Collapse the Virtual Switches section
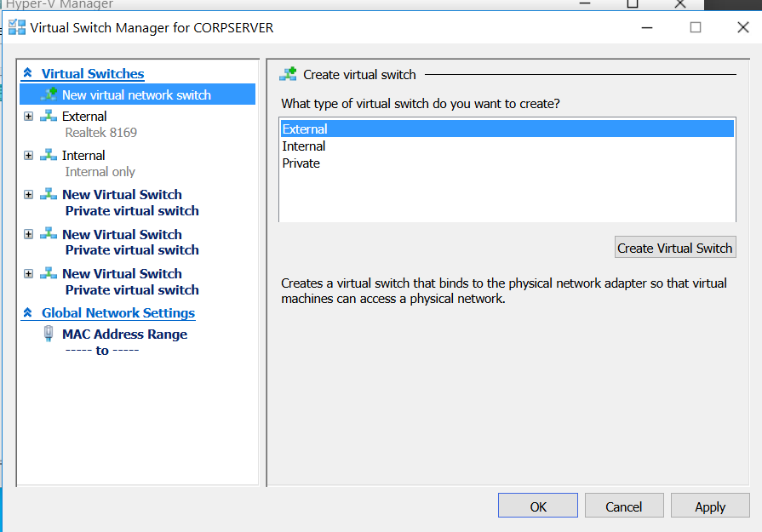 click(x=28, y=74)
